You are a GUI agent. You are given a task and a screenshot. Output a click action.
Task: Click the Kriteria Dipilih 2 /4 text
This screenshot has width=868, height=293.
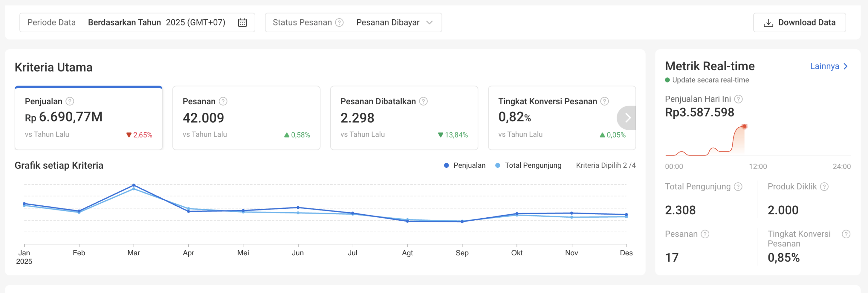pyautogui.click(x=606, y=165)
